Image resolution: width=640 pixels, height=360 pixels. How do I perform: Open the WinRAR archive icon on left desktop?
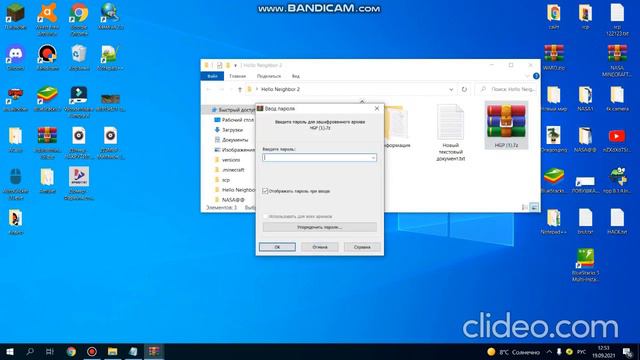point(47,142)
